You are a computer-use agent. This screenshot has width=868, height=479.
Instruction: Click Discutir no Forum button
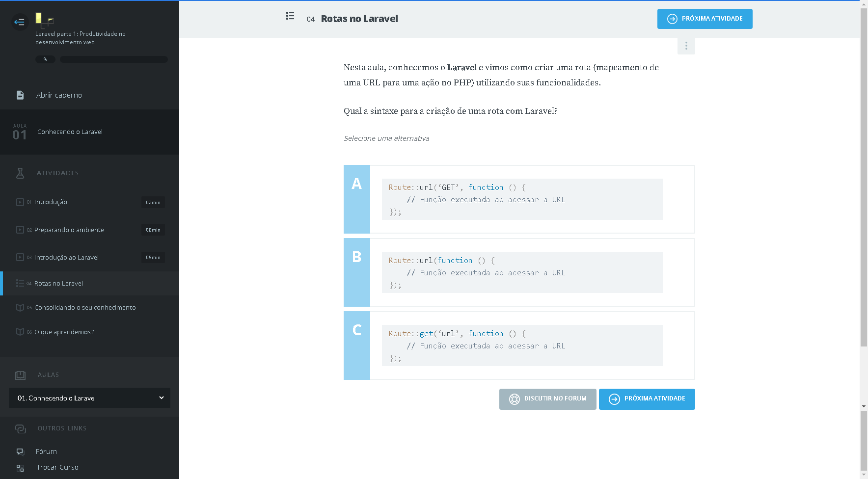point(547,399)
